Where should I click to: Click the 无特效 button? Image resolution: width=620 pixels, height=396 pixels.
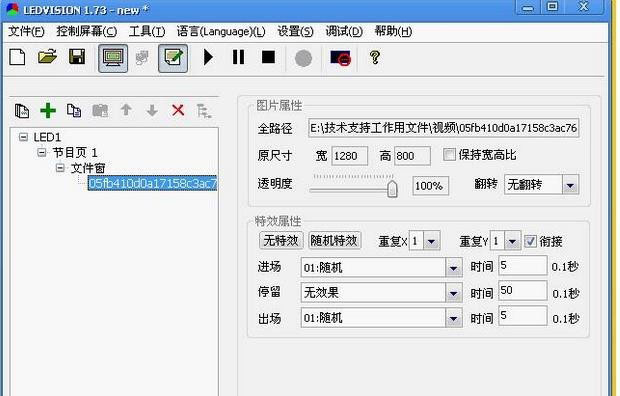(x=281, y=240)
